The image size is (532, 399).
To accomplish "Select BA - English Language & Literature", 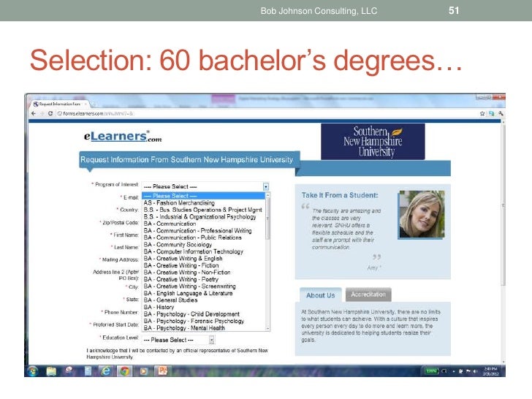I will (204, 293).
